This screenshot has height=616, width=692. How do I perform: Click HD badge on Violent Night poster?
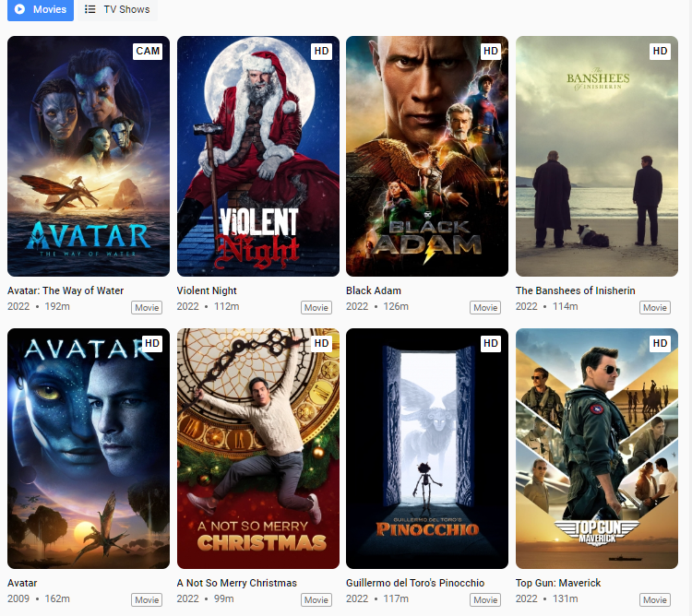[x=321, y=51]
